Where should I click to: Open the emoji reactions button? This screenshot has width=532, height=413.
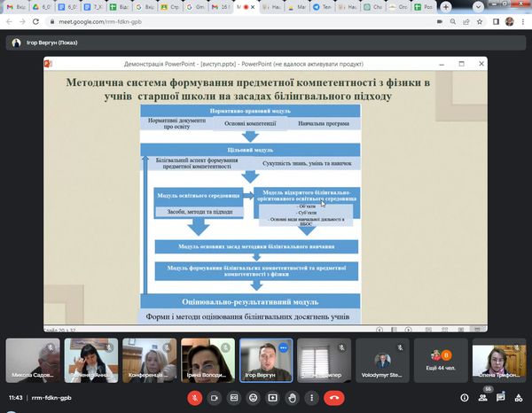[x=252, y=398]
